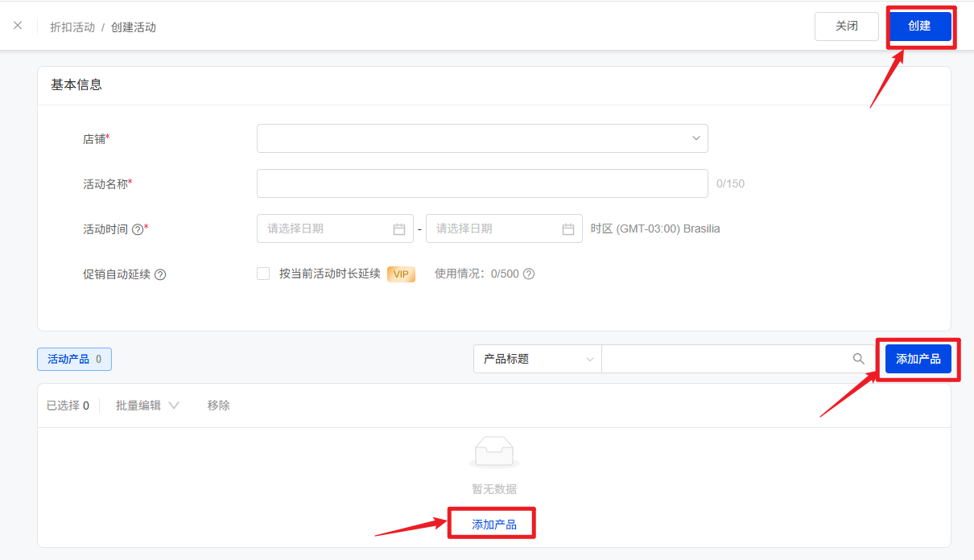This screenshot has width=974, height=560.
Task: Click the 添加产品 link under empty list
Action: click(493, 525)
